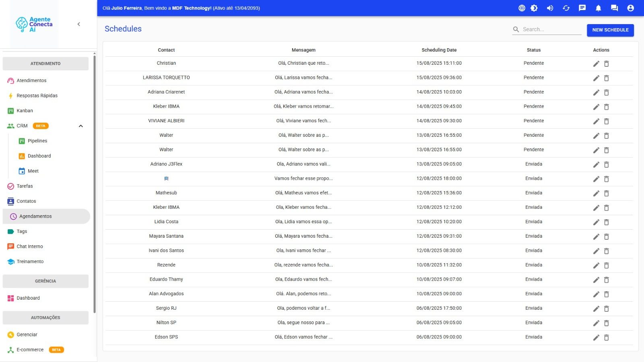
Task: Click the AUTOMAÇÕES section header
Action: pos(45,318)
